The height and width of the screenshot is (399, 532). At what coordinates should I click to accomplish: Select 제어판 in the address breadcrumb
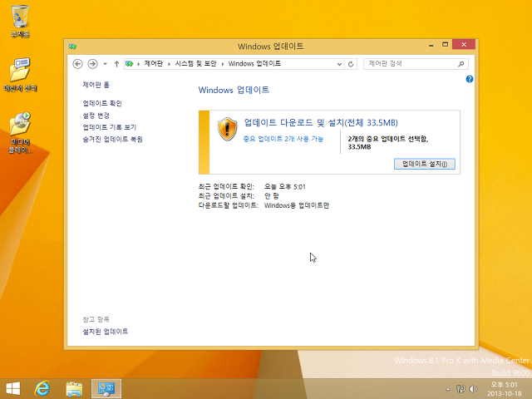(153, 63)
